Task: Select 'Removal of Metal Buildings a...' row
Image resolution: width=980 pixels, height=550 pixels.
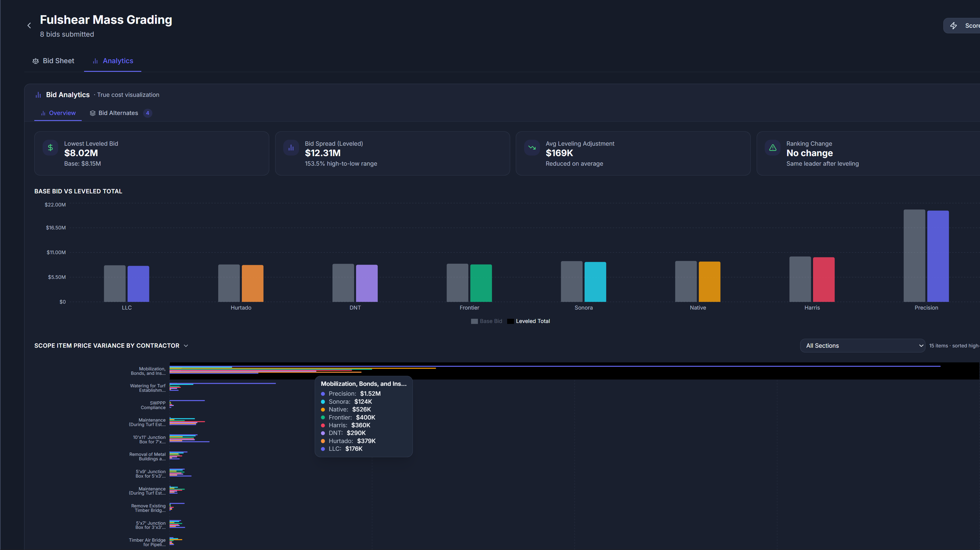Action: 147,456
